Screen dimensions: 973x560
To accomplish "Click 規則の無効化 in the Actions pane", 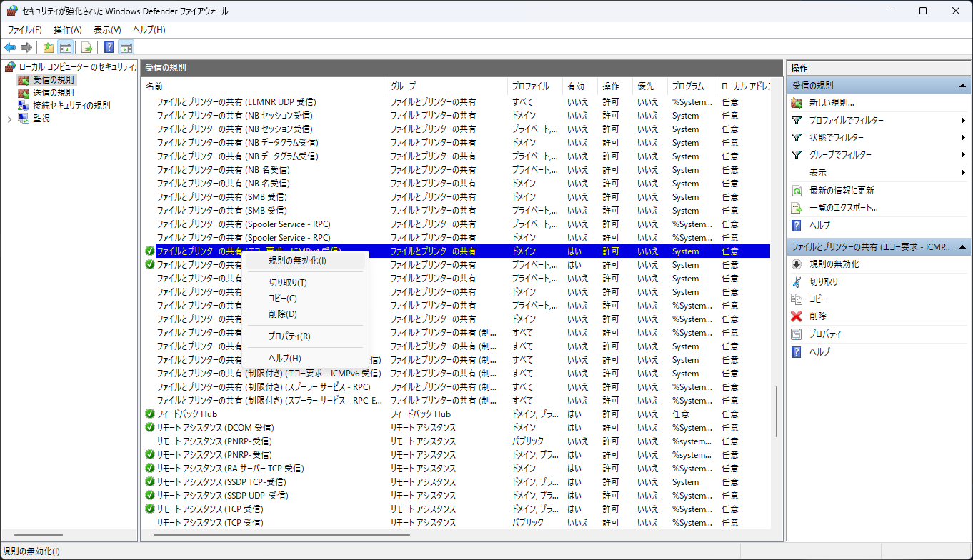I will (834, 264).
